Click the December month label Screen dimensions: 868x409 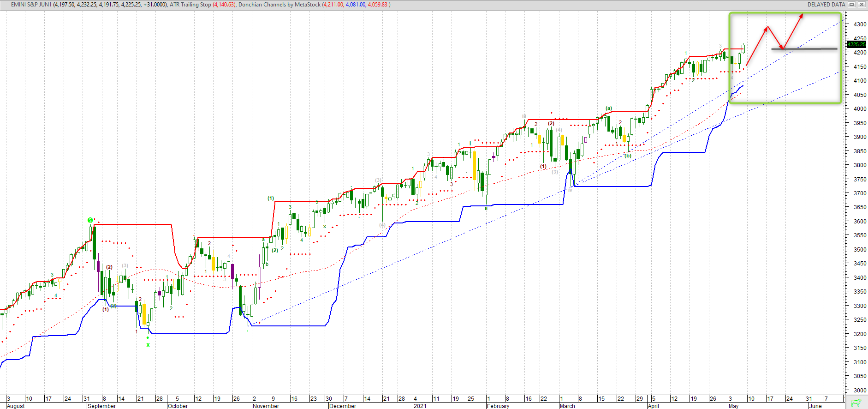pyautogui.click(x=343, y=406)
